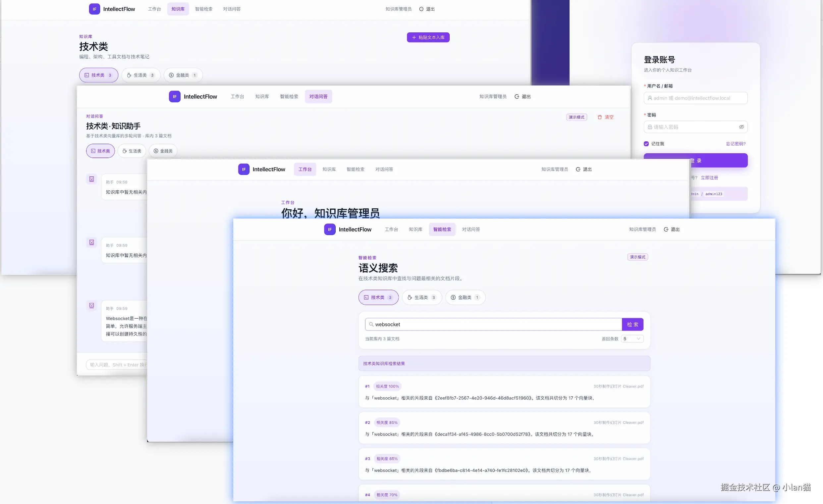Go to 工作台 in the workbench window
This screenshot has height=504, width=823.
[x=305, y=169]
